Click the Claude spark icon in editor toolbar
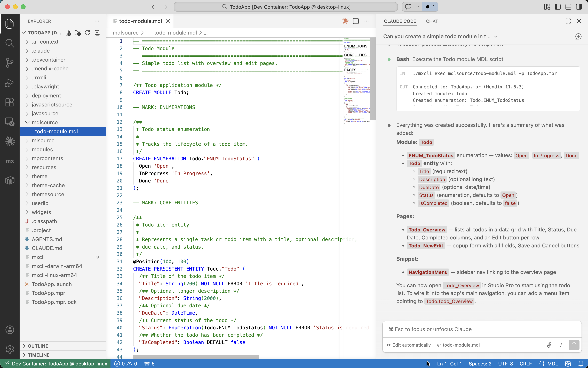 (x=345, y=21)
